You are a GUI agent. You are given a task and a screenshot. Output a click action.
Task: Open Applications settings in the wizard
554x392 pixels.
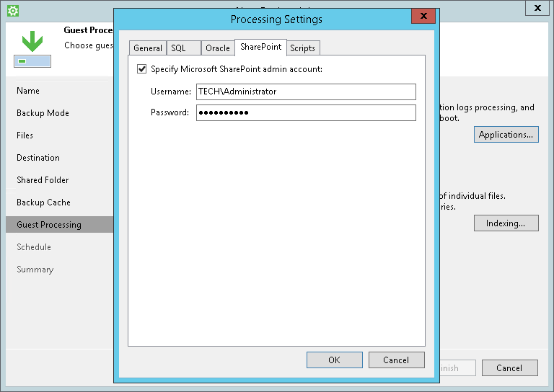506,135
